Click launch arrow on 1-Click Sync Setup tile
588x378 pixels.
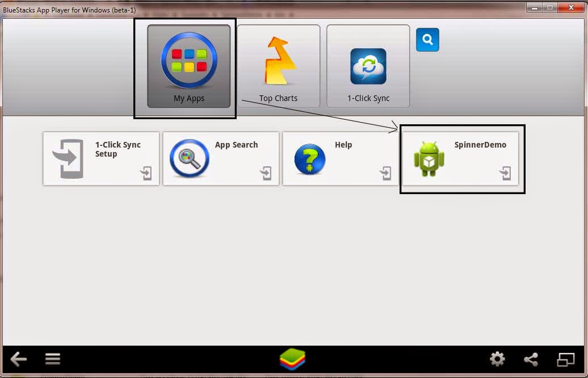tap(146, 173)
